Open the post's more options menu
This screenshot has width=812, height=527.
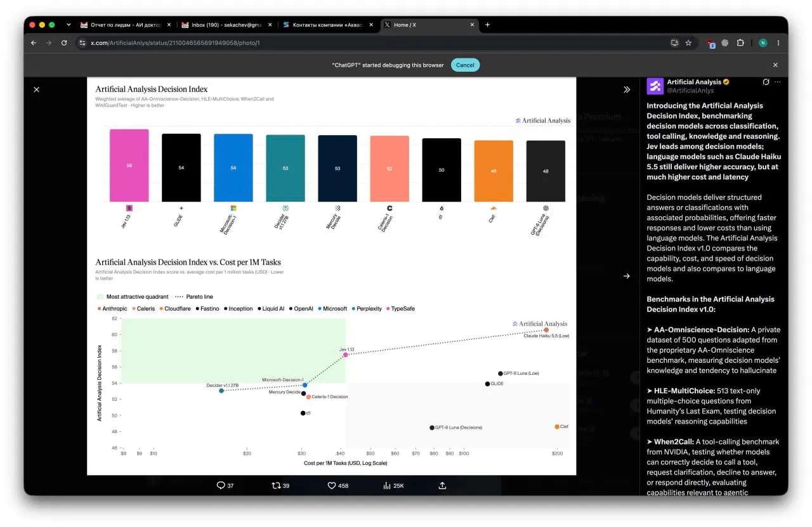(778, 82)
